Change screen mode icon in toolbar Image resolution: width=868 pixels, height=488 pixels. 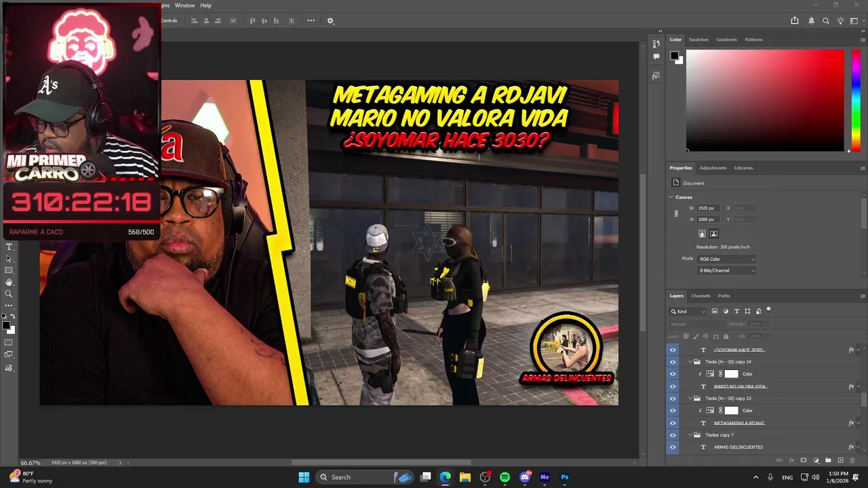click(9, 354)
